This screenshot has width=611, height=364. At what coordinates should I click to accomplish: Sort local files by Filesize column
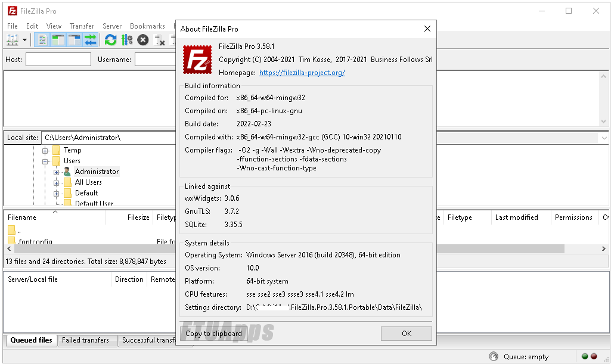[129, 217]
